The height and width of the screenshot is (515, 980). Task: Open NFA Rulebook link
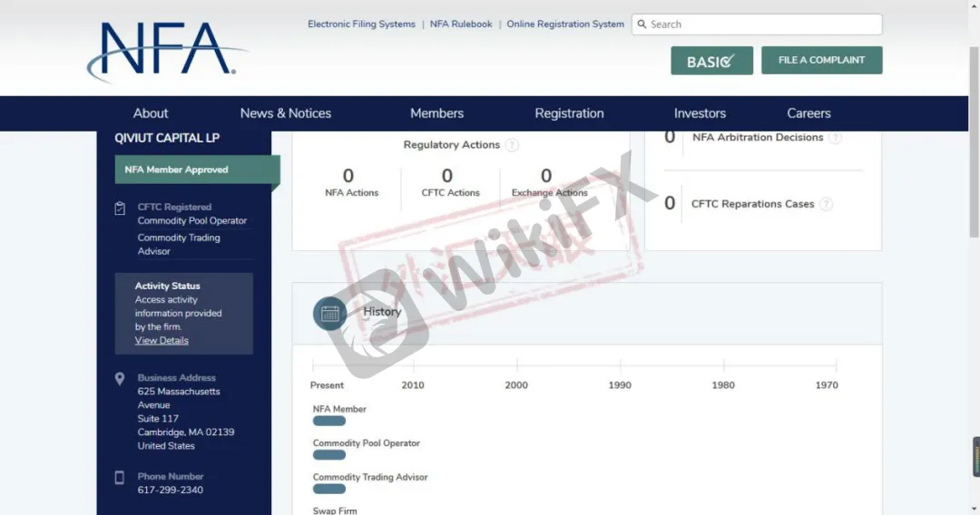coord(461,24)
